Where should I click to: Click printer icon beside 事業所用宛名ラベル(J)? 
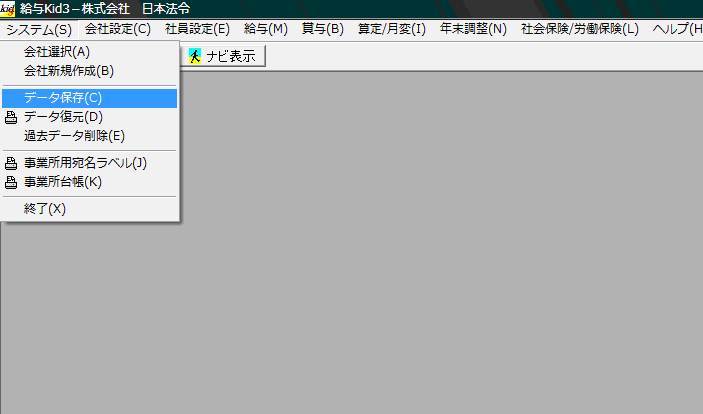(x=11, y=163)
